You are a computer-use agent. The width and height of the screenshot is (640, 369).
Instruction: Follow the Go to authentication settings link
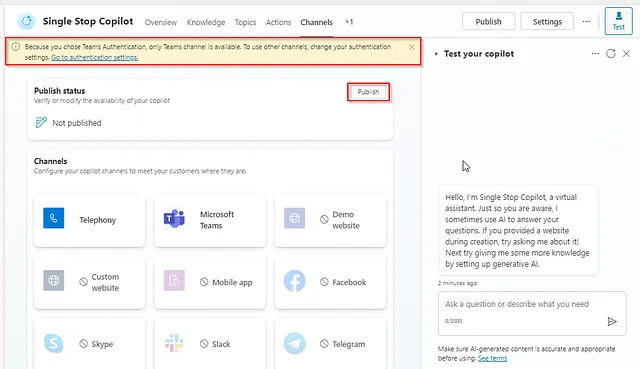point(95,57)
